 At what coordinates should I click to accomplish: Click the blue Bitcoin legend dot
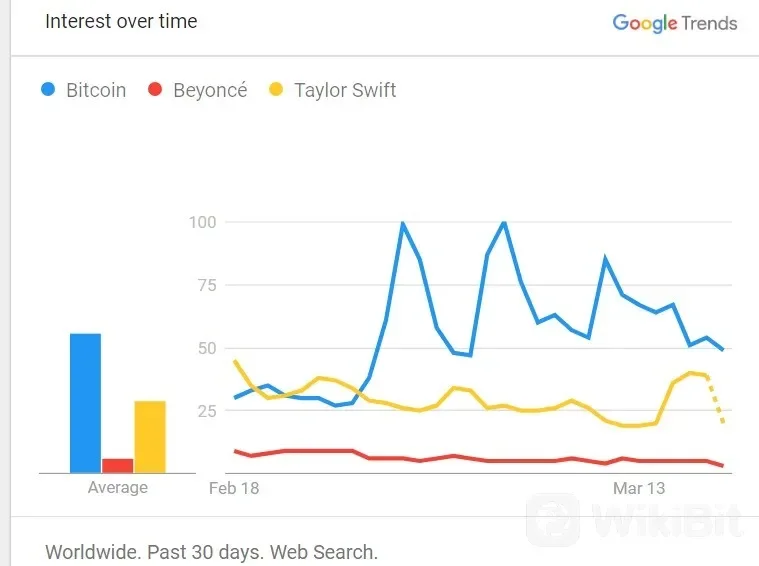pyautogui.click(x=47, y=90)
